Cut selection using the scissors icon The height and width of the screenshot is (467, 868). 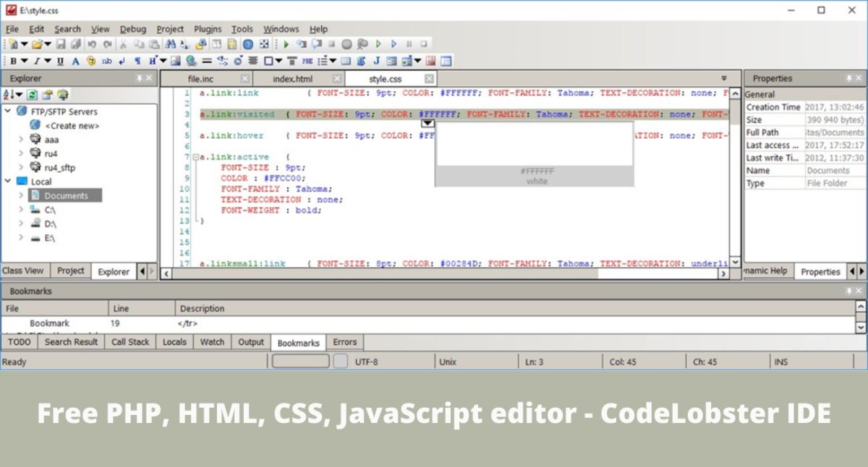pos(123,44)
